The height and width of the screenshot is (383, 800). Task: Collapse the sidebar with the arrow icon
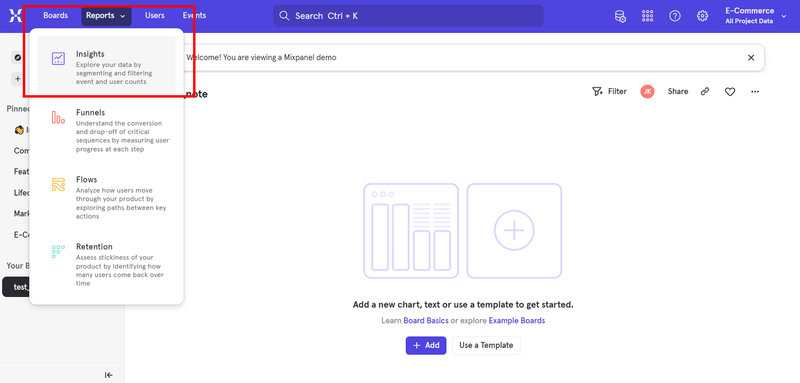pos(108,375)
